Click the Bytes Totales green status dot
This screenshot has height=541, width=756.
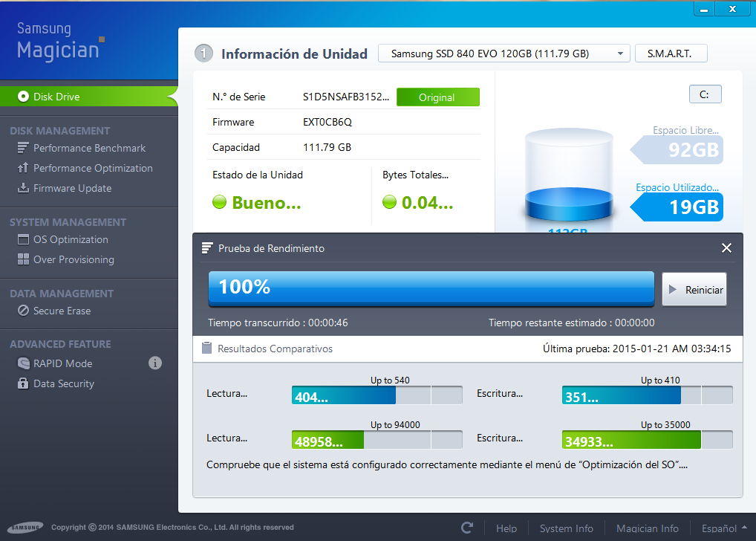point(389,201)
